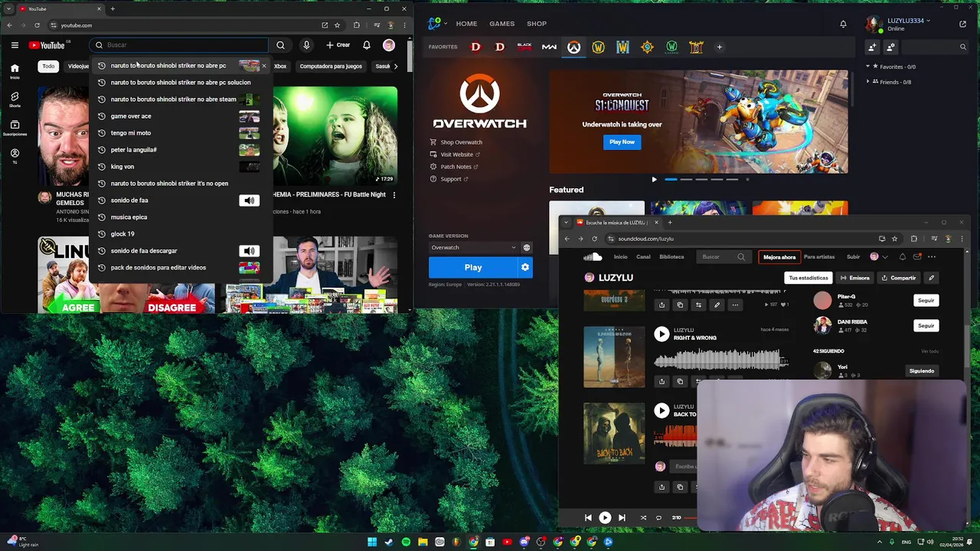980x551 pixels.
Task: Select Computadora para juegos filter chip
Action: (x=331, y=66)
